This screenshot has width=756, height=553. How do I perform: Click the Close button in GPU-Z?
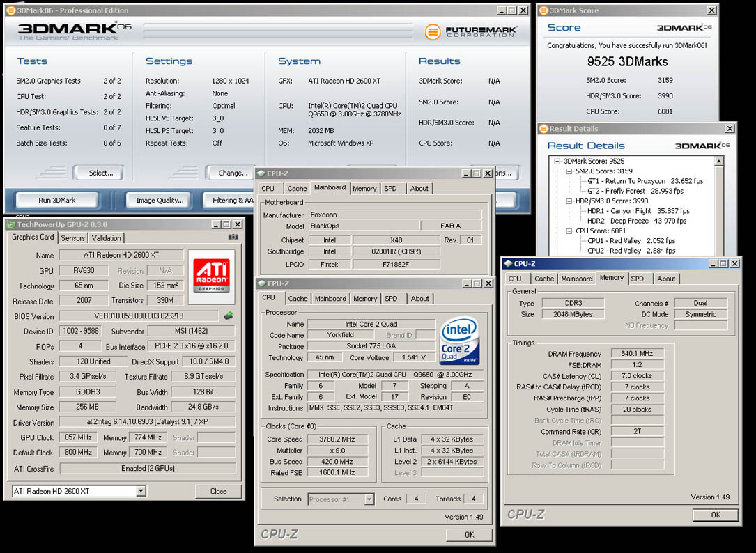tap(218, 491)
